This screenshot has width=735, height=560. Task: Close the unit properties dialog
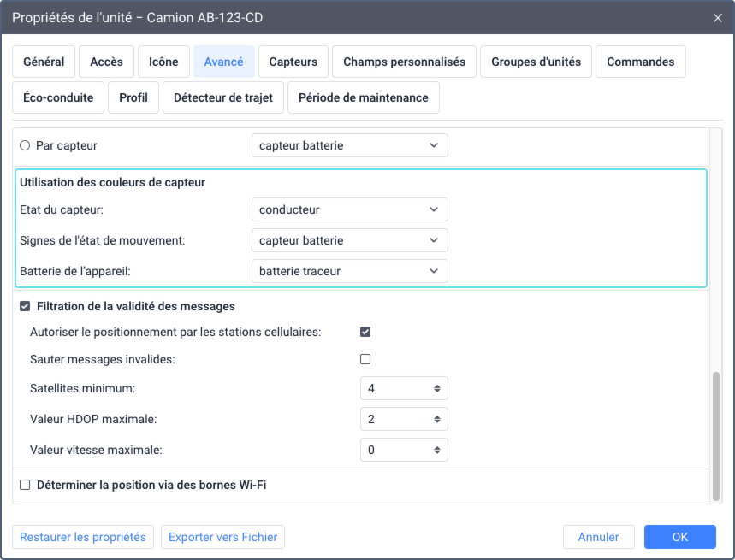[x=717, y=17]
